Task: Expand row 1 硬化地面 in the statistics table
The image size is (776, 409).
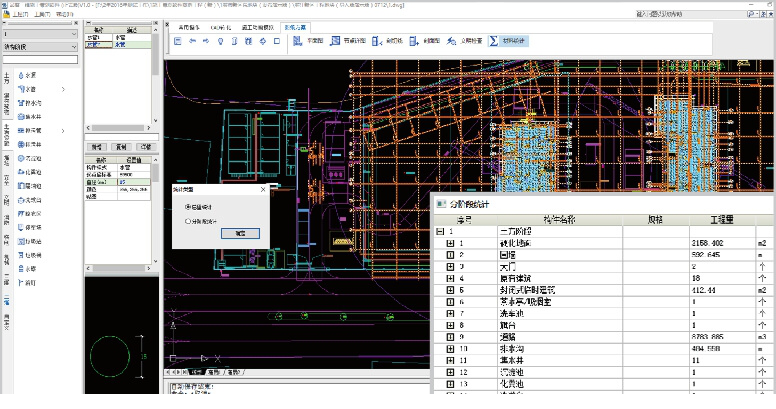Action: click(450, 243)
